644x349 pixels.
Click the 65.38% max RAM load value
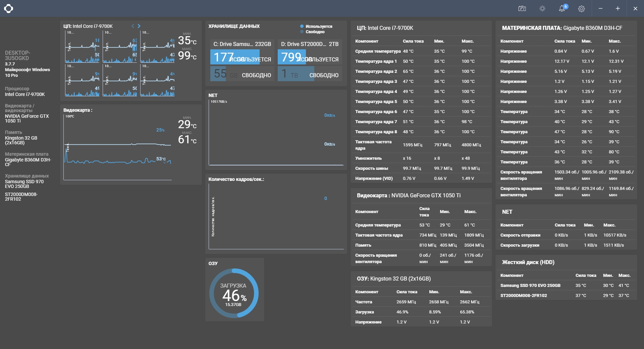(x=467, y=312)
